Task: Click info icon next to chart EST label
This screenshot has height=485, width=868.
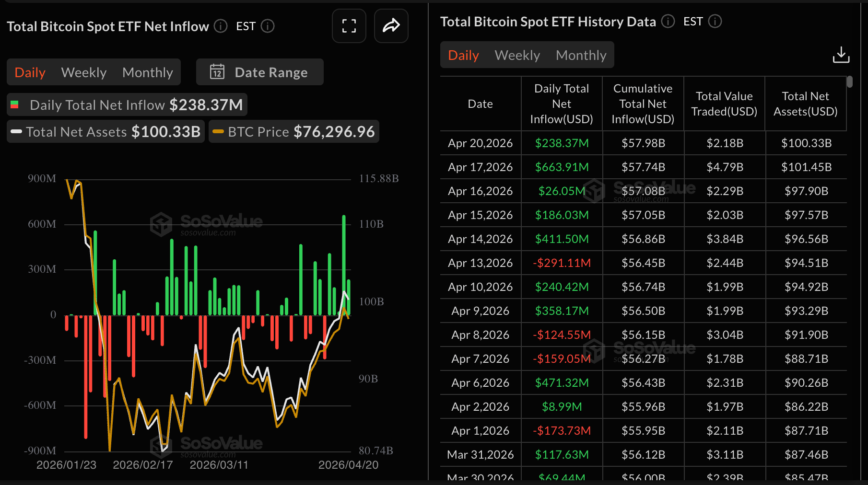Action: tap(268, 26)
